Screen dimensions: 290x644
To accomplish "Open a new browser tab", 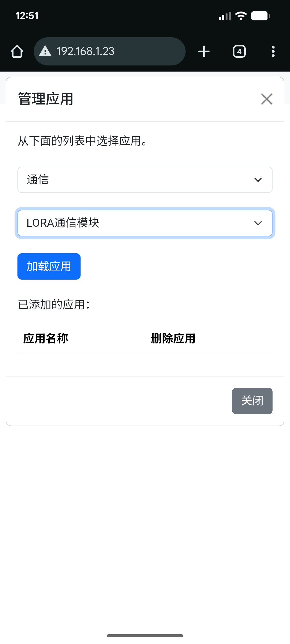I will click(x=204, y=51).
